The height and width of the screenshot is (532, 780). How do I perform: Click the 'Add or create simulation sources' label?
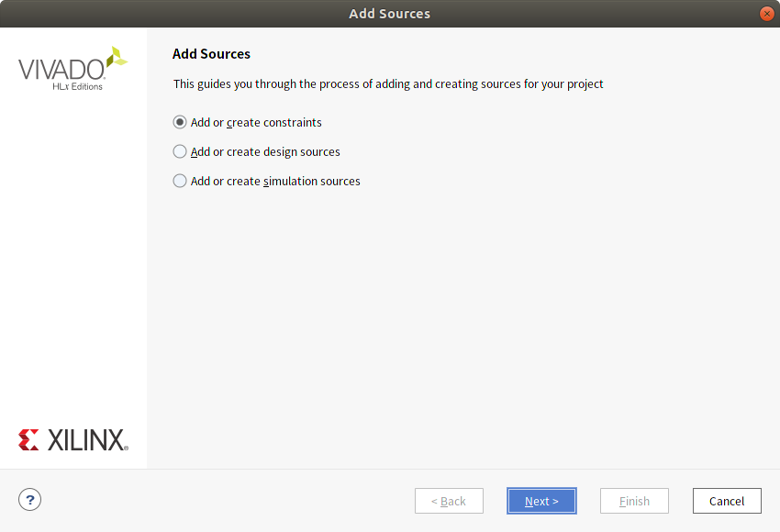(x=275, y=182)
